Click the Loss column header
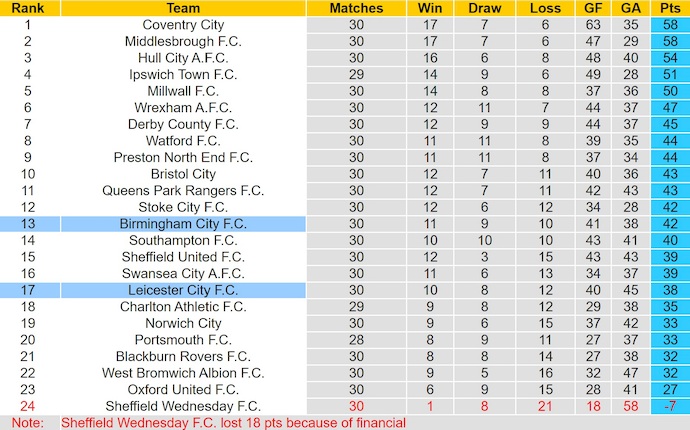The height and width of the screenshot is (430, 690). [x=543, y=7]
